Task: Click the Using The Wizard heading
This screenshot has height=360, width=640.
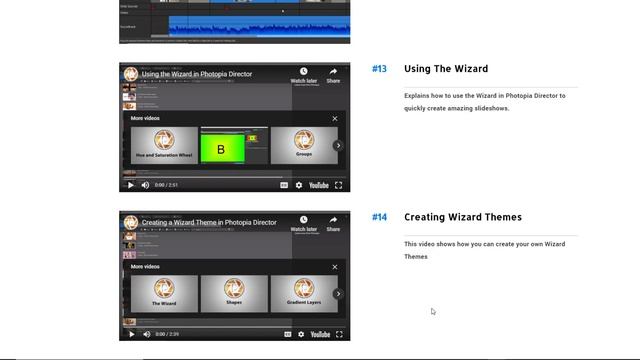Action: [446, 69]
